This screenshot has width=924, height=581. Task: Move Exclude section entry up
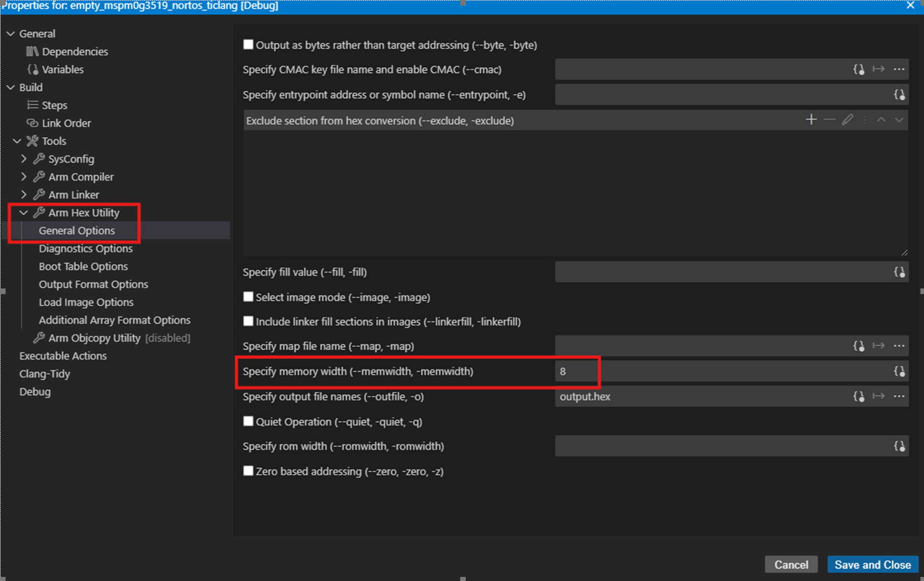tap(881, 120)
